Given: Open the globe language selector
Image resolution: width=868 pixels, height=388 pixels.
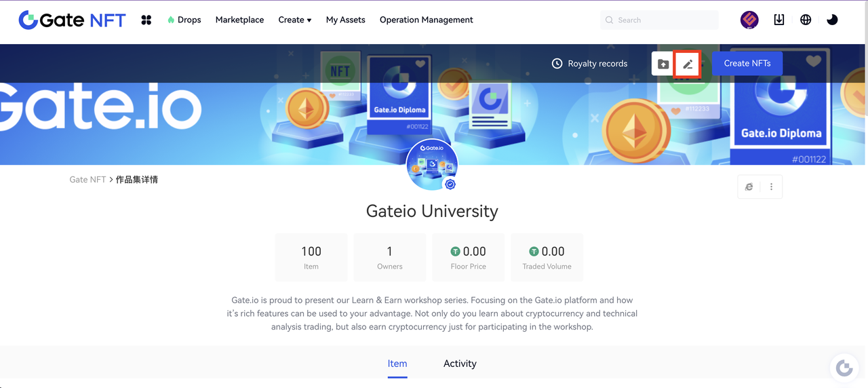Looking at the screenshot, I should tap(806, 20).
